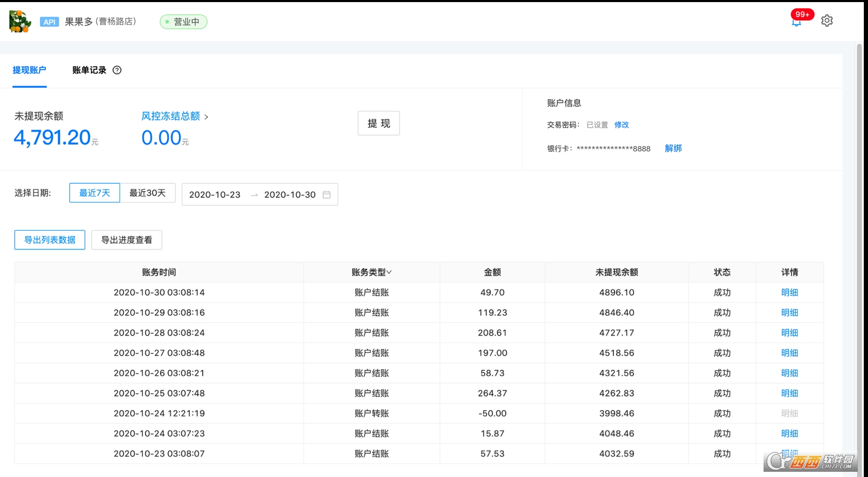The image size is (868, 477).
Task: Click the green dot in the 营业中 status pill
Action: (x=166, y=22)
